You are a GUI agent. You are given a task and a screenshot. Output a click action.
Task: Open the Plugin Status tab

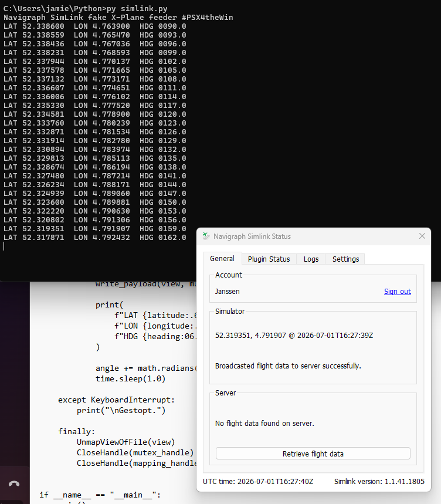pyautogui.click(x=269, y=259)
